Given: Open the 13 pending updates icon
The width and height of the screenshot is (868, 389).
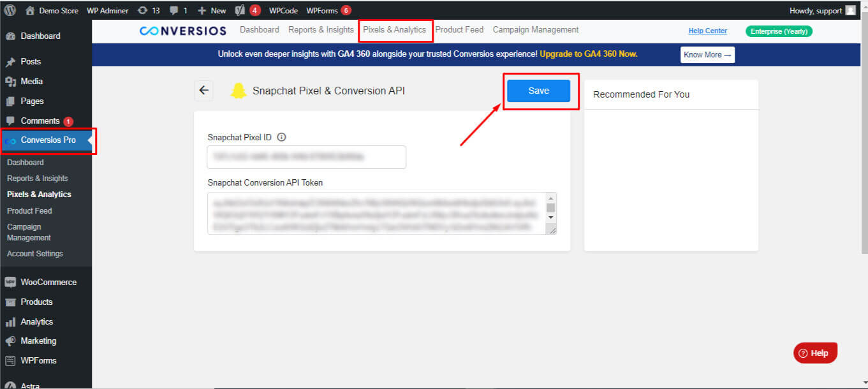Looking at the screenshot, I should coord(149,10).
